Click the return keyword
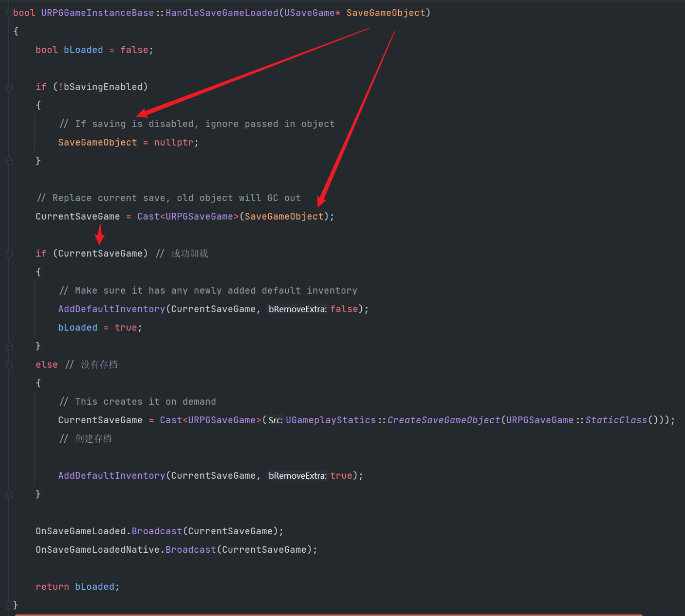This screenshot has height=616, width=685. click(x=52, y=587)
